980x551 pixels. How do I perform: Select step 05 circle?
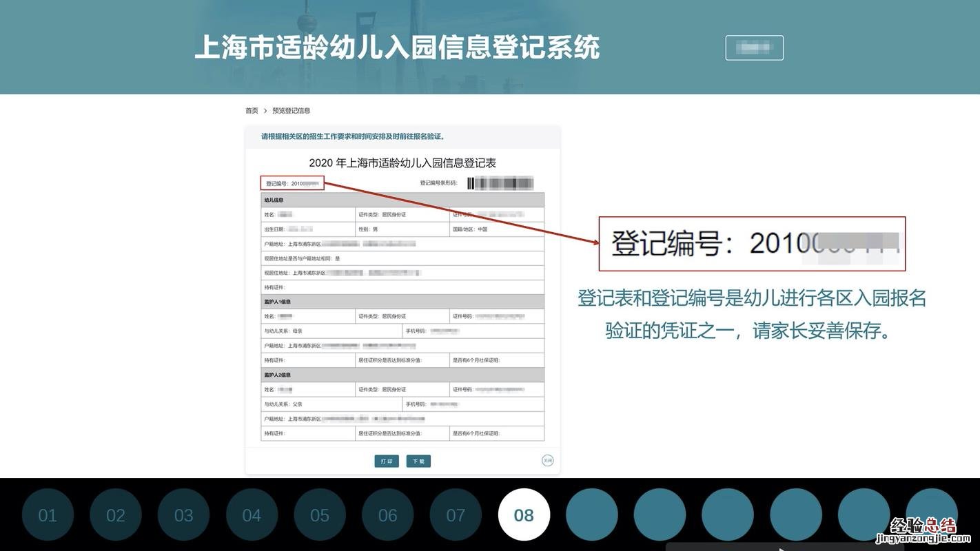320,515
